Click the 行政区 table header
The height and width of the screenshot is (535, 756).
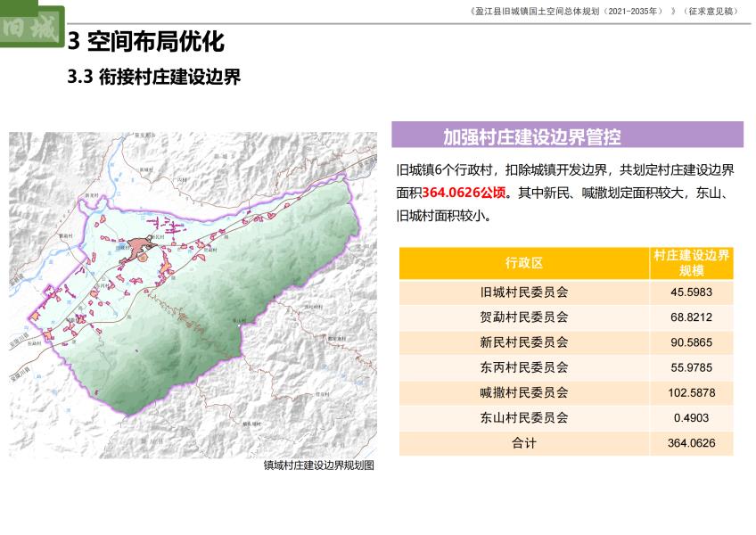[523, 263]
